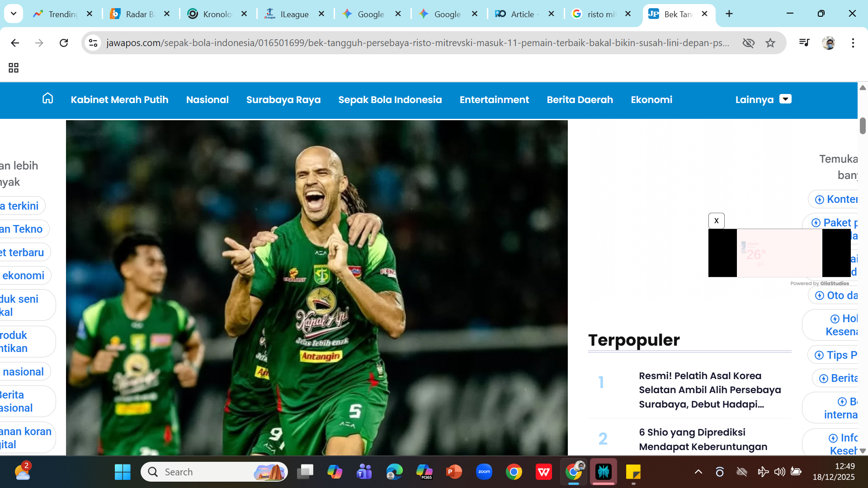This screenshot has width=868, height=488.
Task: View site information icon in address bar
Action: point(93,43)
